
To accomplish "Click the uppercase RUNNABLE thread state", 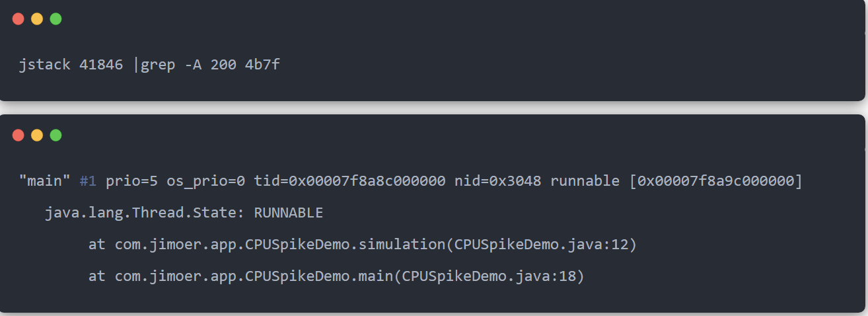I will (289, 213).
